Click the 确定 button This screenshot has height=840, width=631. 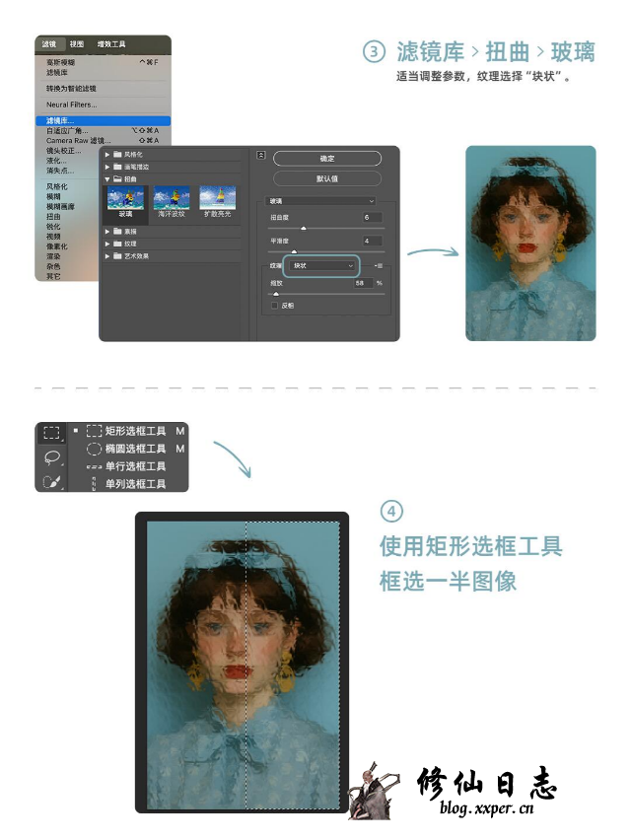click(x=327, y=159)
